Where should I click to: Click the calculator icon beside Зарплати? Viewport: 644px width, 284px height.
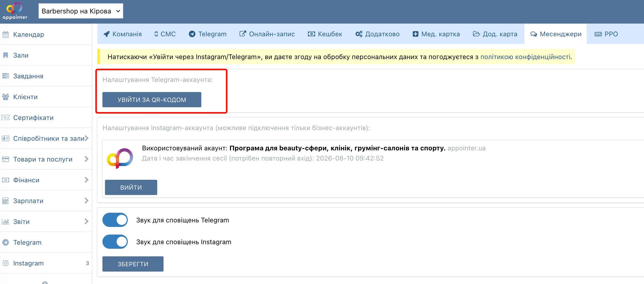[6, 201]
